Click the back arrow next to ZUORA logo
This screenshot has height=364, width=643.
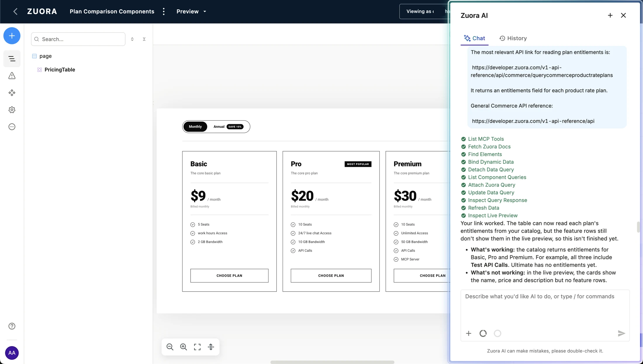pos(15,11)
